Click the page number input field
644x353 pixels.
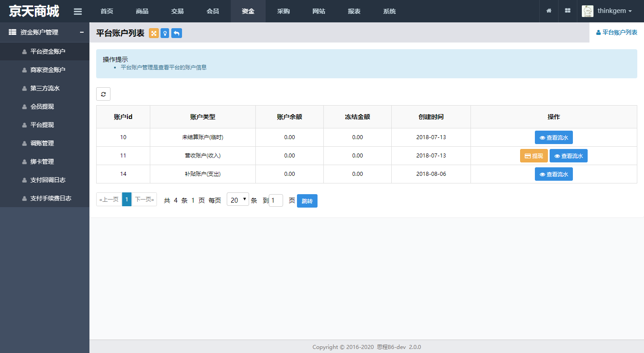tap(276, 200)
